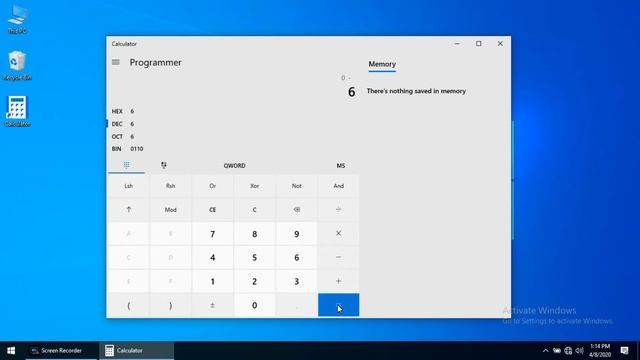
Task: Store the value with the MS button
Action: (341, 165)
